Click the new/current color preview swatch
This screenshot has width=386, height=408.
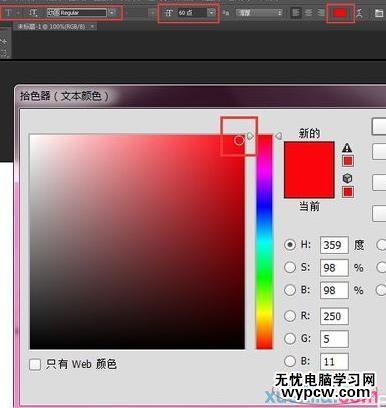309,170
